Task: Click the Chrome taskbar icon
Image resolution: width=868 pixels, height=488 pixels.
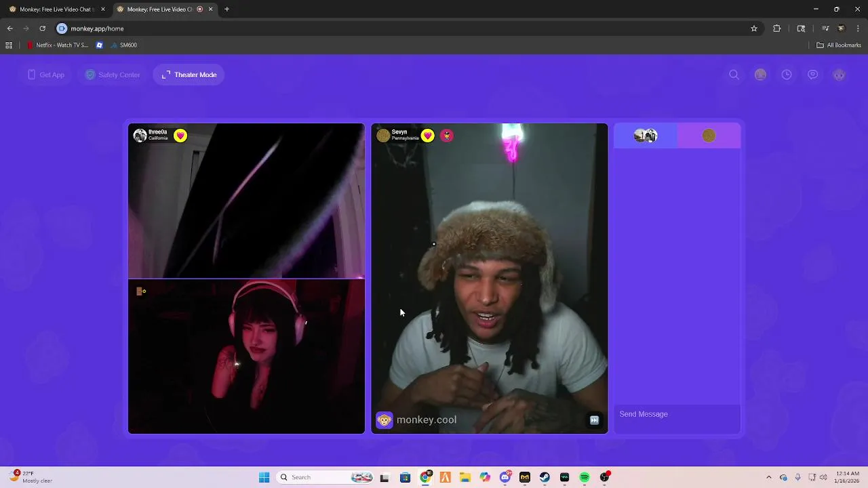Action: point(425,477)
